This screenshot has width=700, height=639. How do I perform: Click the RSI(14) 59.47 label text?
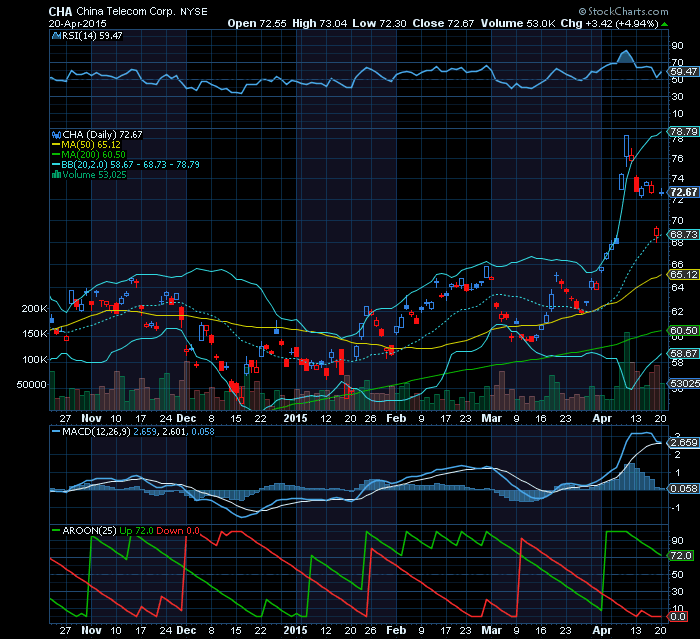[92, 36]
